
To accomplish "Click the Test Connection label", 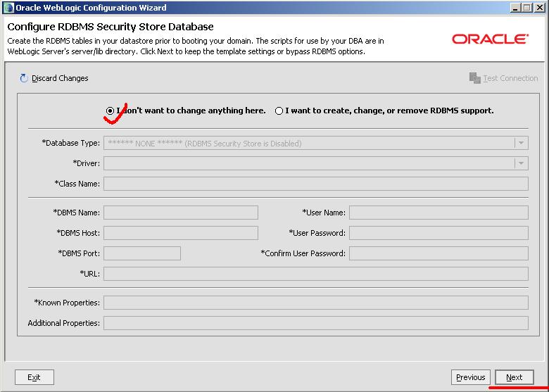I will 510,78.
